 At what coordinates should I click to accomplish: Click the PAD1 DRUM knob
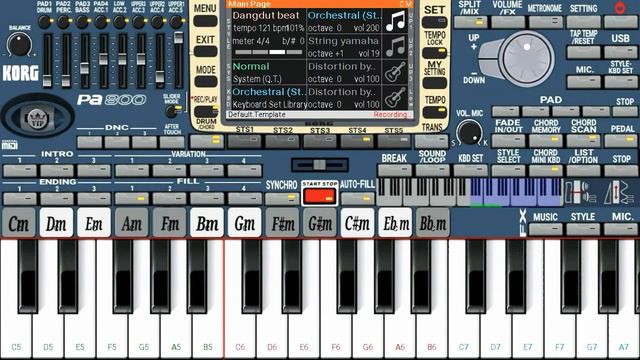coord(44,22)
